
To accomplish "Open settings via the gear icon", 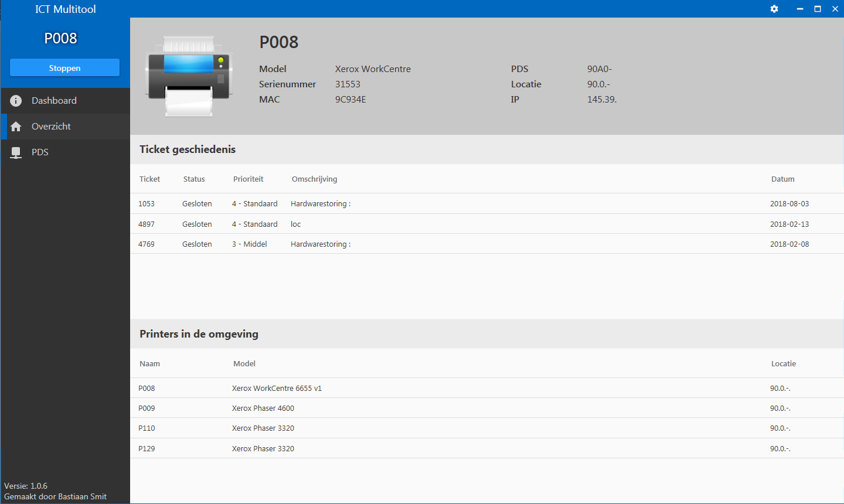I will pyautogui.click(x=774, y=9).
